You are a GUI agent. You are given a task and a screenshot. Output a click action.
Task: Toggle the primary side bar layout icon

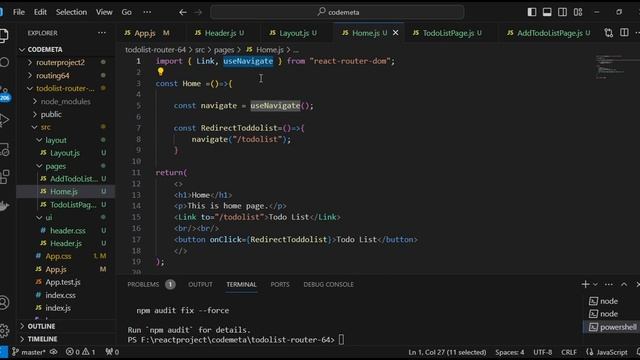(532, 12)
